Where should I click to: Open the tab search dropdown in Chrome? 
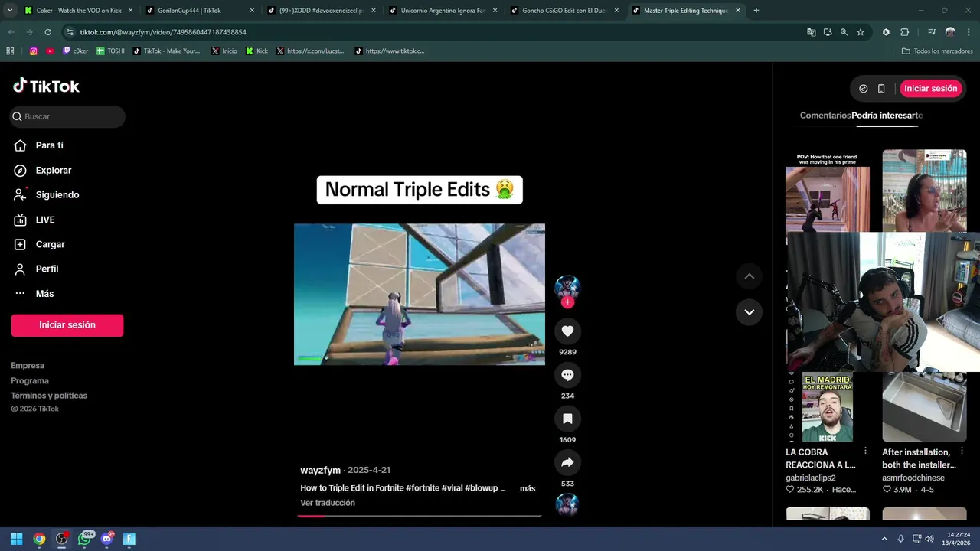pyautogui.click(x=9, y=11)
